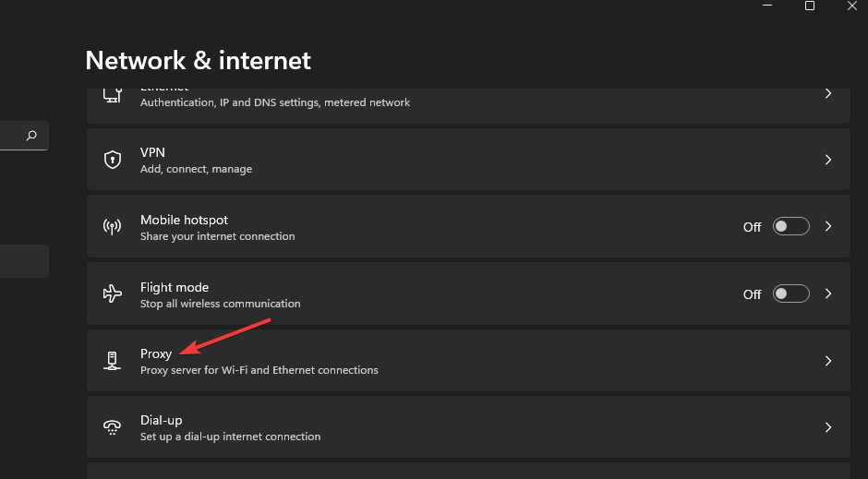This screenshot has height=479, width=868.
Task: Close the Settings window
Action: point(851,6)
